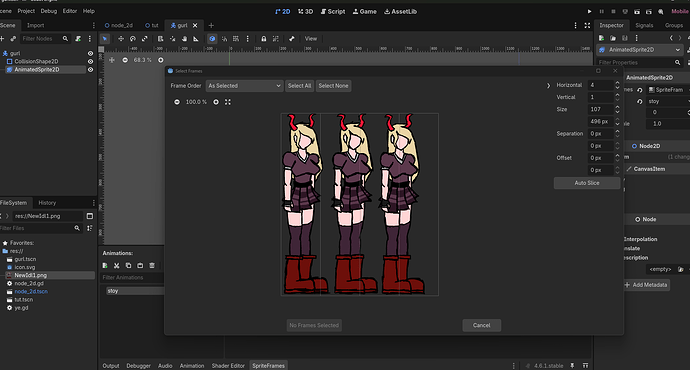Open the AssetLib workspace
This screenshot has width=690, height=370.
[400, 11]
